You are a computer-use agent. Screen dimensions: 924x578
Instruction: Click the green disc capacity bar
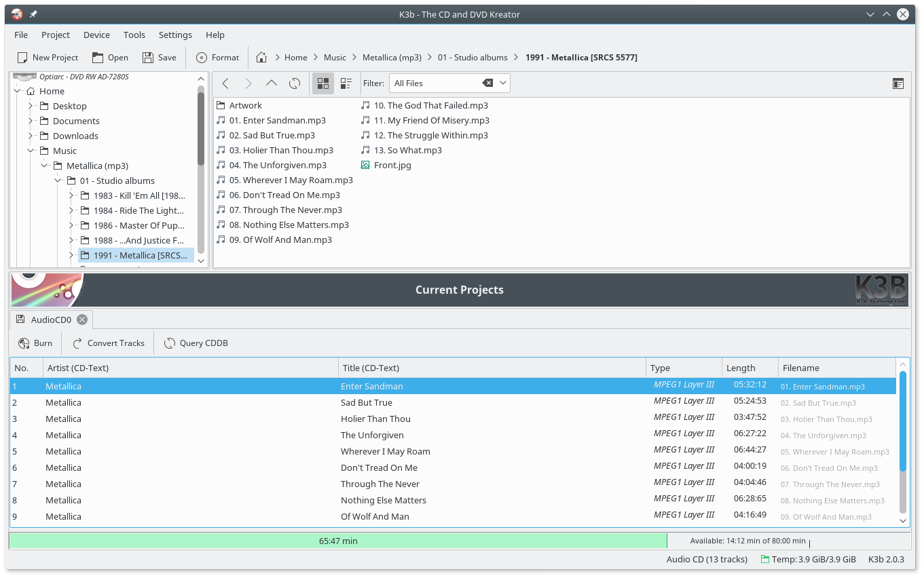[x=337, y=541]
